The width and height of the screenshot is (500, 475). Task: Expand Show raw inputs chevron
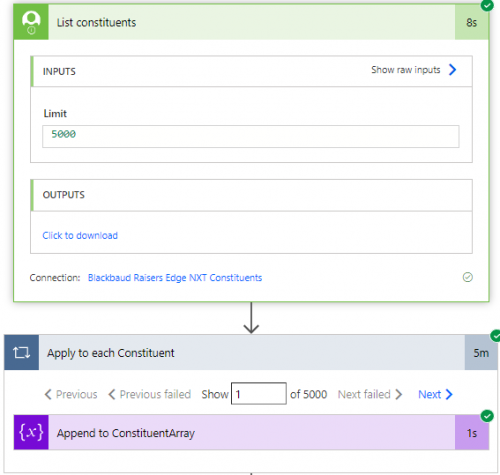click(452, 70)
